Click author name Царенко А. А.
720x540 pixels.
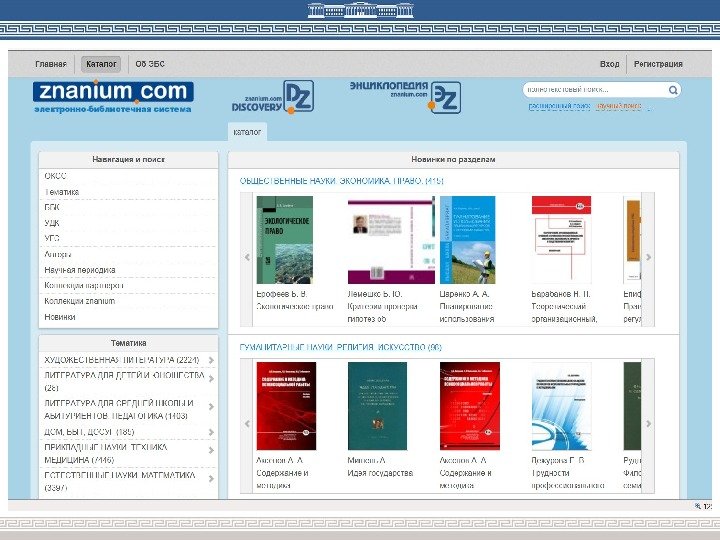(464, 294)
